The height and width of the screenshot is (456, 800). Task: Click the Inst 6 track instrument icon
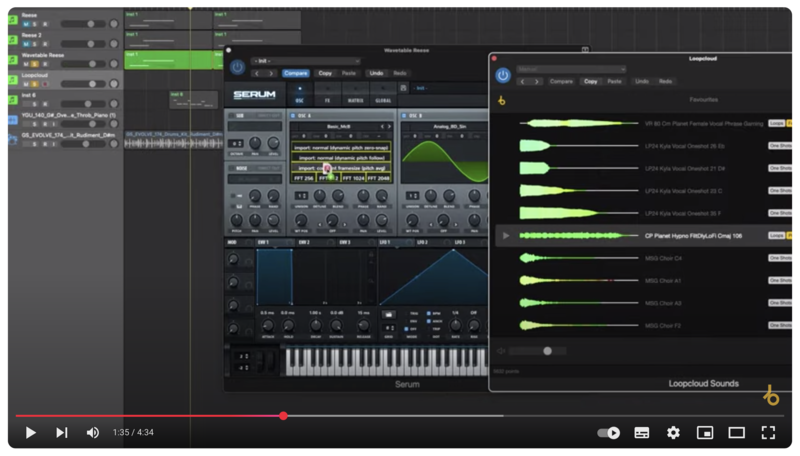tap(13, 99)
